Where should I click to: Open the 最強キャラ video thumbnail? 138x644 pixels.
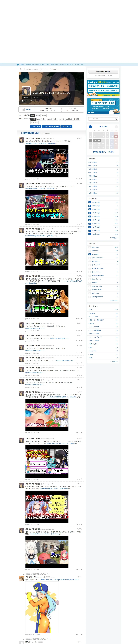pos(47,301)
